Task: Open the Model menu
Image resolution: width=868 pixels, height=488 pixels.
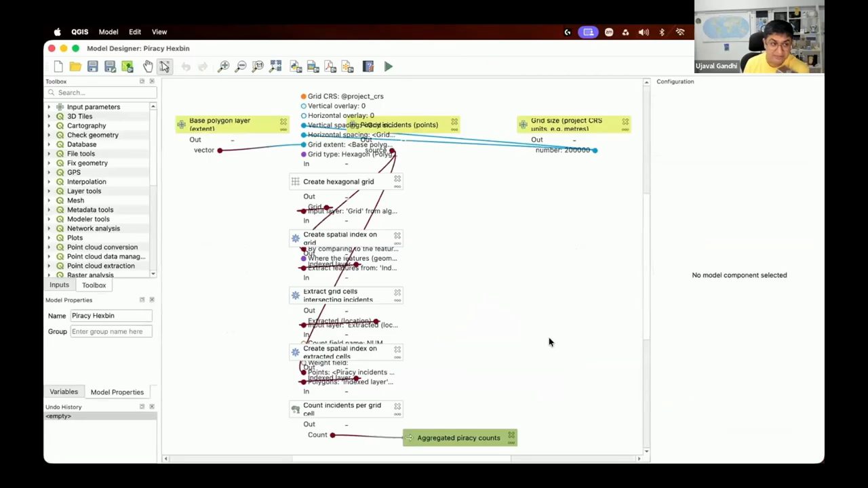Action: tap(108, 32)
